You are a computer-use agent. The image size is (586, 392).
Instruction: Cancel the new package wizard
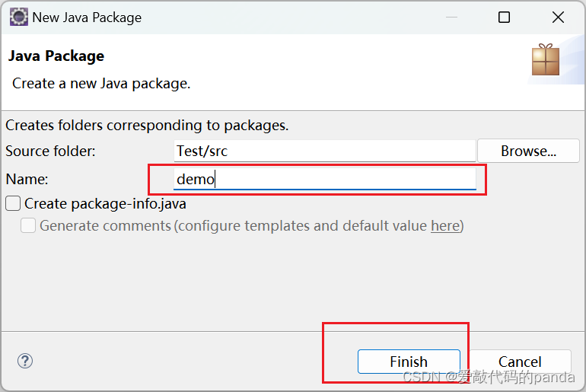coord(520,362)
